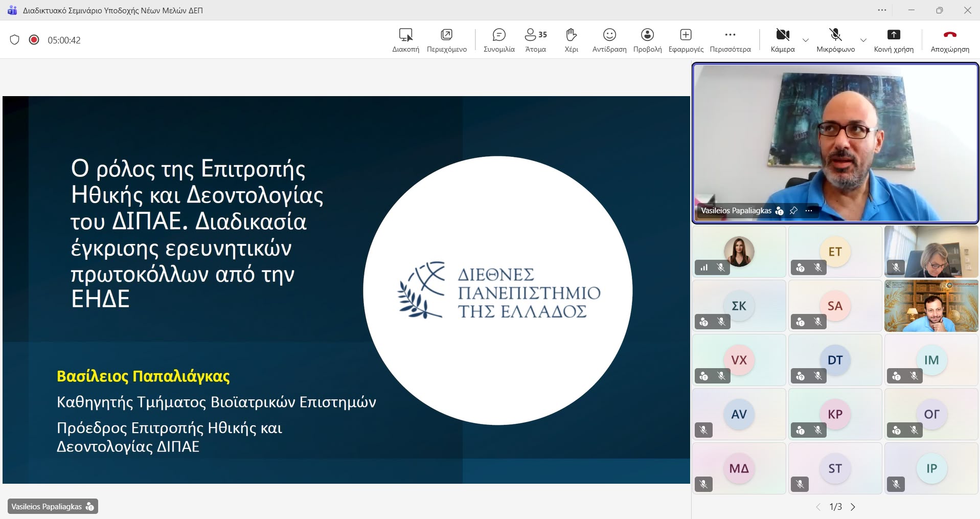Click the window title Διαδικτυακό Σεμινάριο Υποδοχής

tap(113, 10)
